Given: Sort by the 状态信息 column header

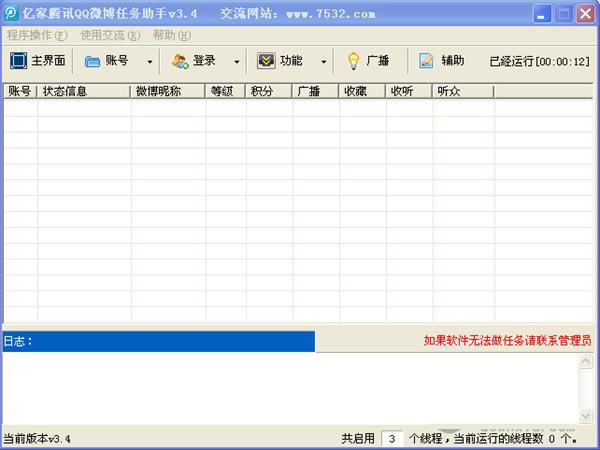Looking at the screenshot, I should [x=84, y=91].
